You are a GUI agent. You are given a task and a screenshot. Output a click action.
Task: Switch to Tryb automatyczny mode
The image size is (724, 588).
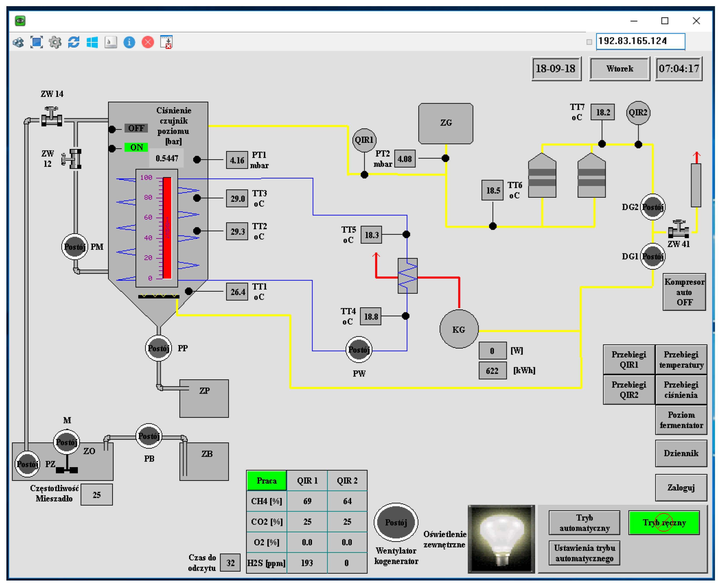584,523
